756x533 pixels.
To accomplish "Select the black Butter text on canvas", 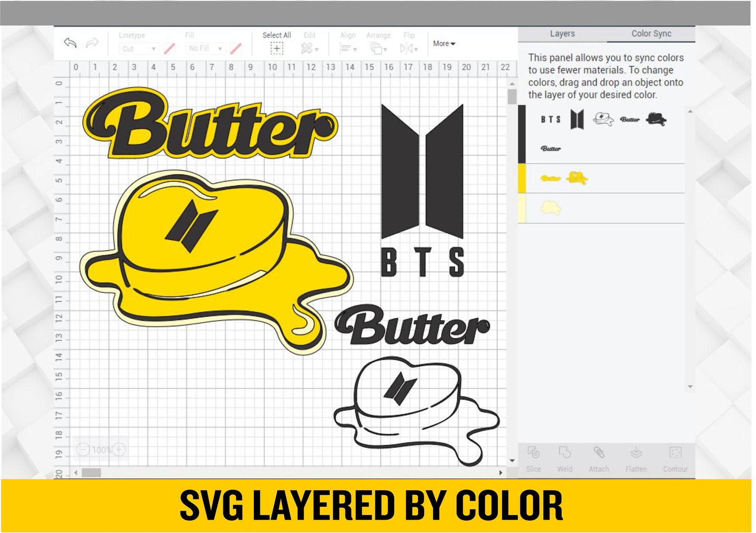I will click(x=412, y=325).
